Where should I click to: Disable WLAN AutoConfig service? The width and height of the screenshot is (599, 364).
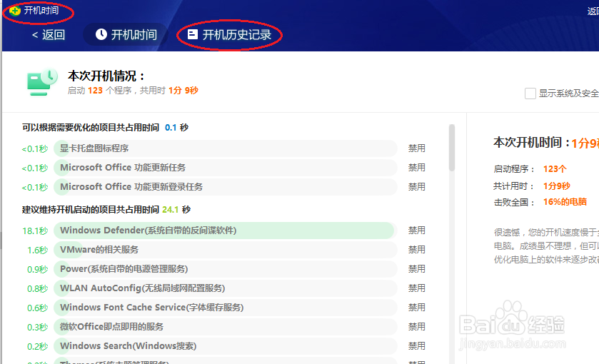(416, 288)
